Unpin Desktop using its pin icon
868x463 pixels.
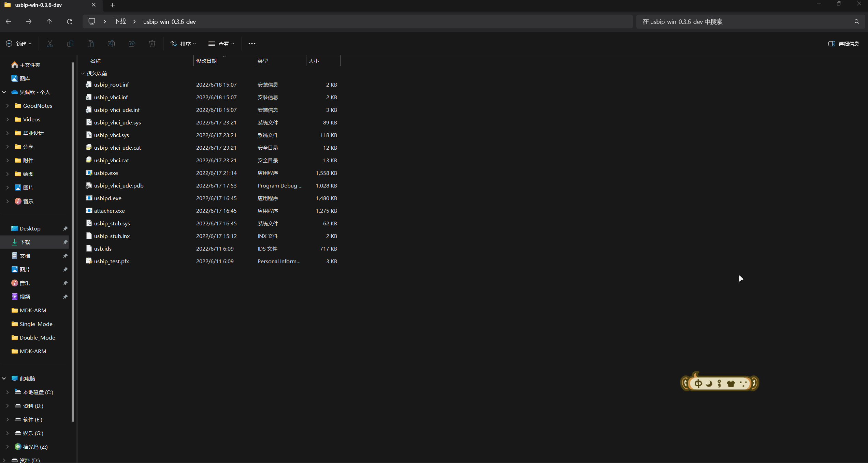(x=65, y=228)
